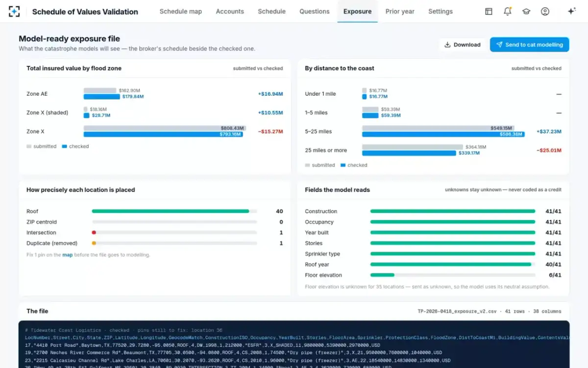Click the app logo icon
Image resolution: width=588 pixels, height=368 pixels.
14,11
